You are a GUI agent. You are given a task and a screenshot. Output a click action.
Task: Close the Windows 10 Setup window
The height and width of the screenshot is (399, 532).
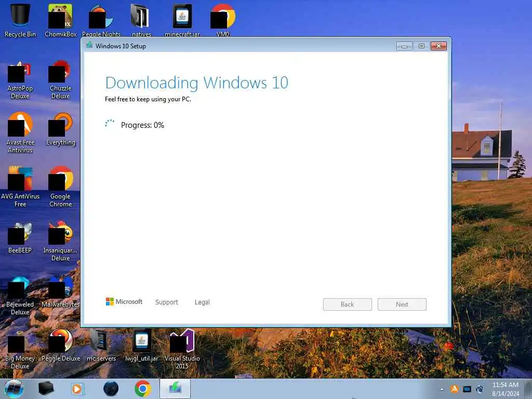438,46
